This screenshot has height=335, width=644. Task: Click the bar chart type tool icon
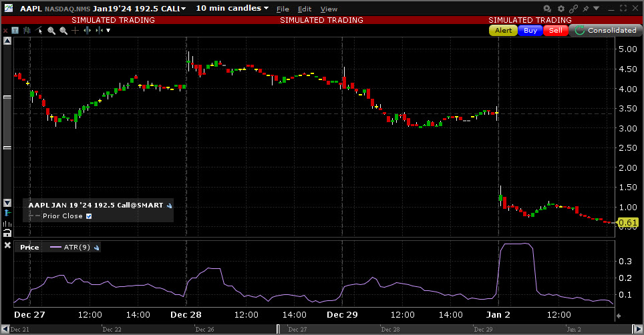(27, 30)
